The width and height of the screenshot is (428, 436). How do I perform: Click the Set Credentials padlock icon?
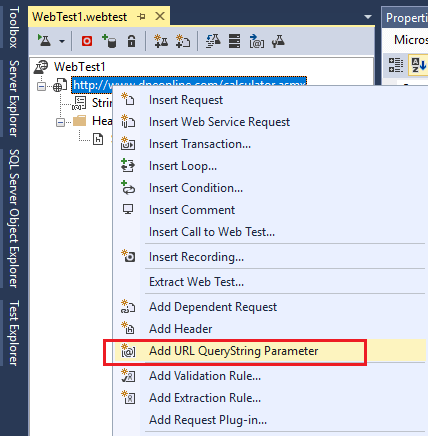click(132, 41)
